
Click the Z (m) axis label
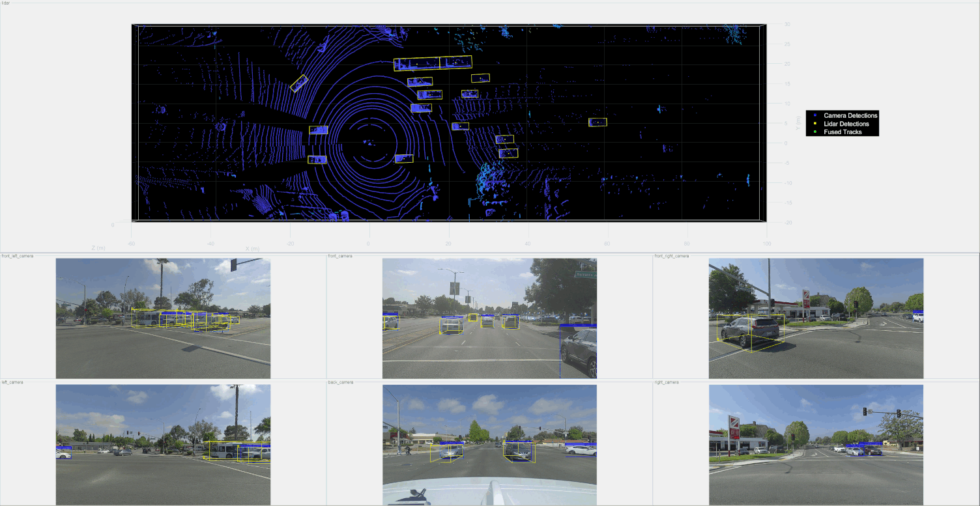pyautogui.click(x=98, y=247)
